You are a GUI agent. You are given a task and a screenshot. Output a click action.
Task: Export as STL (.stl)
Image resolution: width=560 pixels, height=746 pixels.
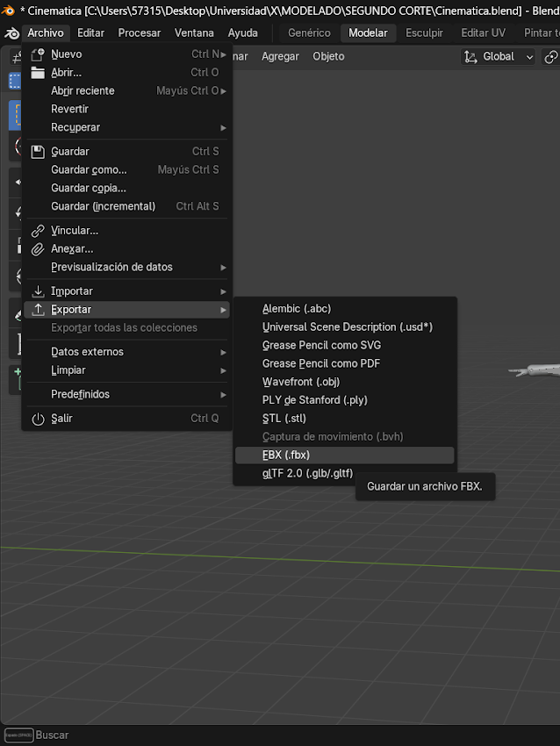point(344,419)
